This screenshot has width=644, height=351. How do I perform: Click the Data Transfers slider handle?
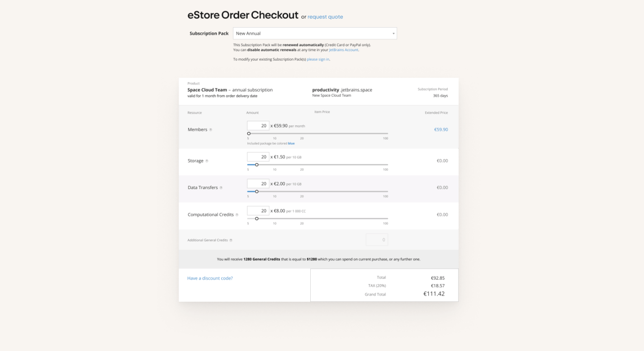pyautogui.click(x=257, y=191)
